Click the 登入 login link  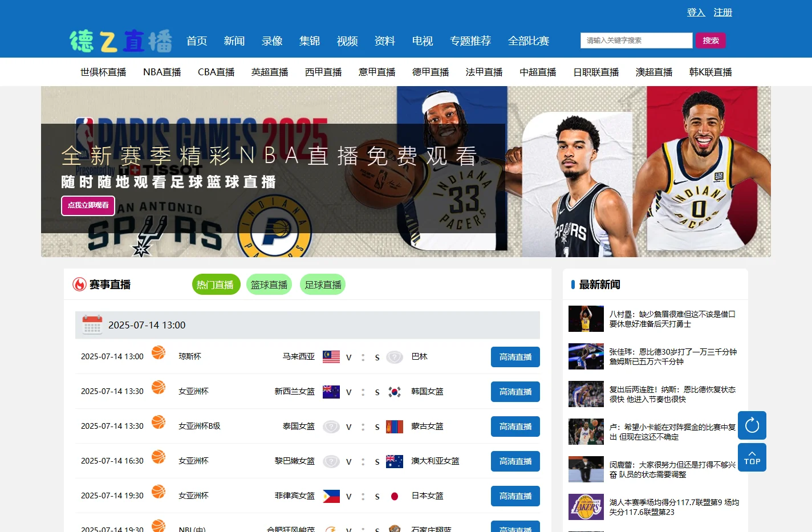coord(696,12)
